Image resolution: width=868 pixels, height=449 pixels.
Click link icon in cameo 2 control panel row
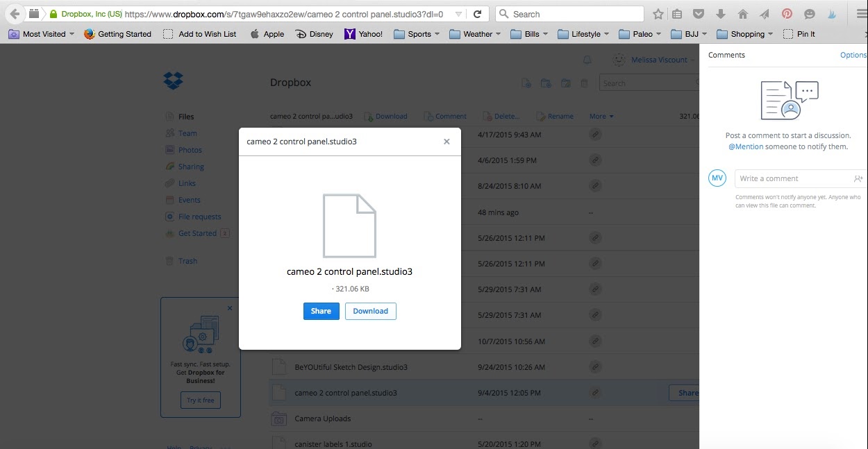click(595, 393)
